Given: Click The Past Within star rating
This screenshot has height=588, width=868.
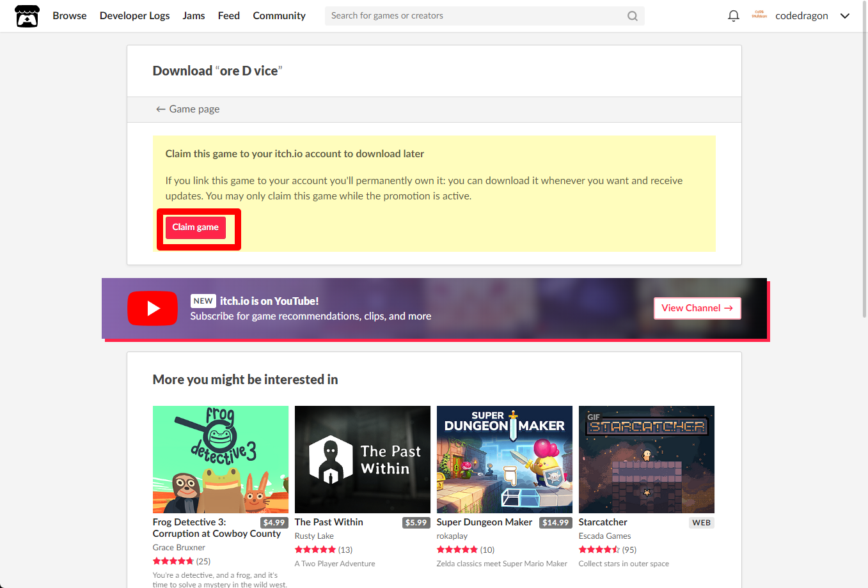Looking at the screenshot, I should coord(315,550).
